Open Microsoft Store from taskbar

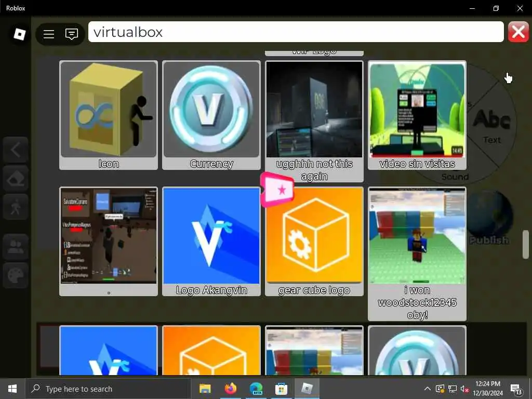click(281, 389)
